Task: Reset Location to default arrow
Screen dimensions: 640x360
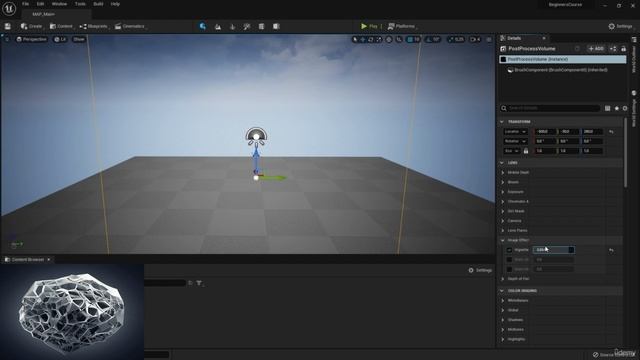Action: coord(611,132)
